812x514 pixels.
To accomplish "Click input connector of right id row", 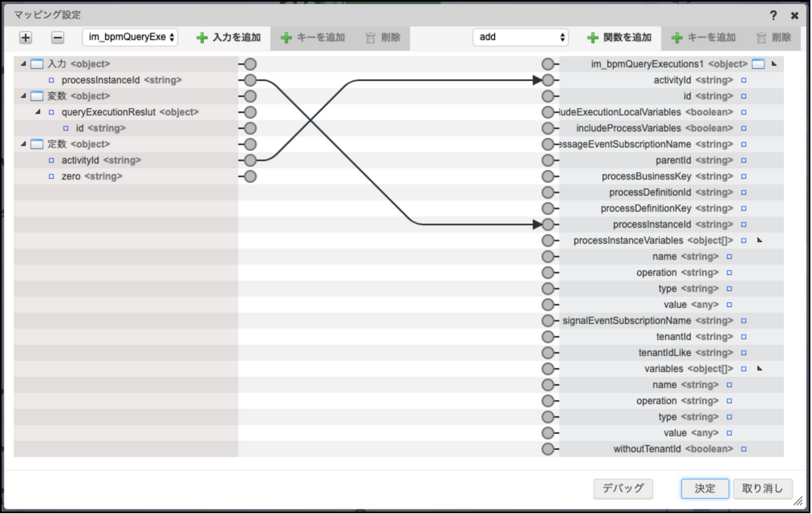I will (548, 96).
